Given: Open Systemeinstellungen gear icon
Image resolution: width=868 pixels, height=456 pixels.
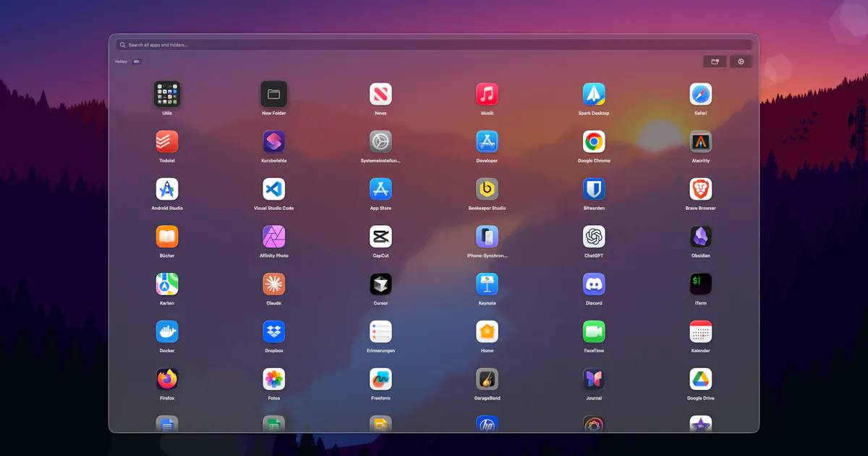Looking at the screenshot, I should 380,142.
